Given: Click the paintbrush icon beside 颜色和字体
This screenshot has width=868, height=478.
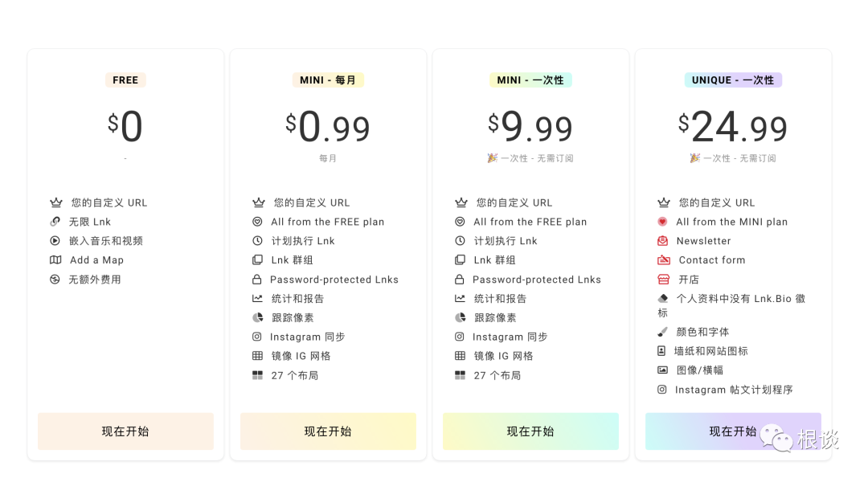Looking at the screenshot, I should (x=662, y=332).
